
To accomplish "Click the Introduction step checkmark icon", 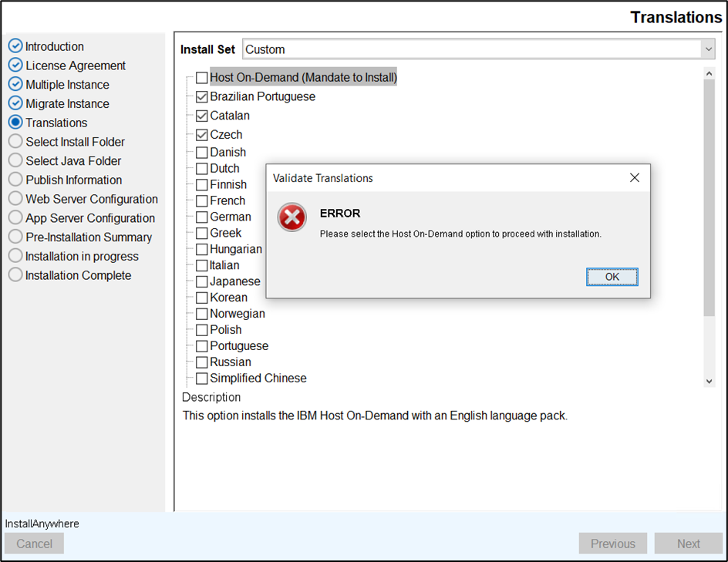I will click(x=15, y=46).
